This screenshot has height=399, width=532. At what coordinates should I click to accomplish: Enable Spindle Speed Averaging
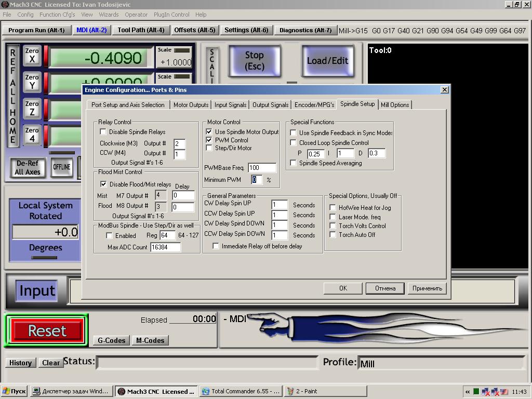point(293,163)
